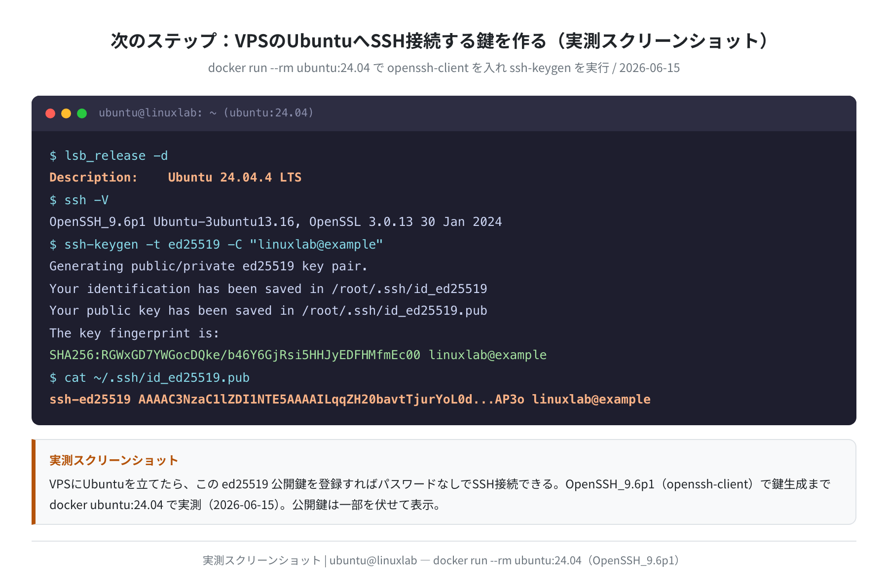Select the 'OpenSSH_9.6p1 Ubuntu-3ubuntu13.16' version line
This screenshot has height=588, width=888.
[x=276, y=222]
